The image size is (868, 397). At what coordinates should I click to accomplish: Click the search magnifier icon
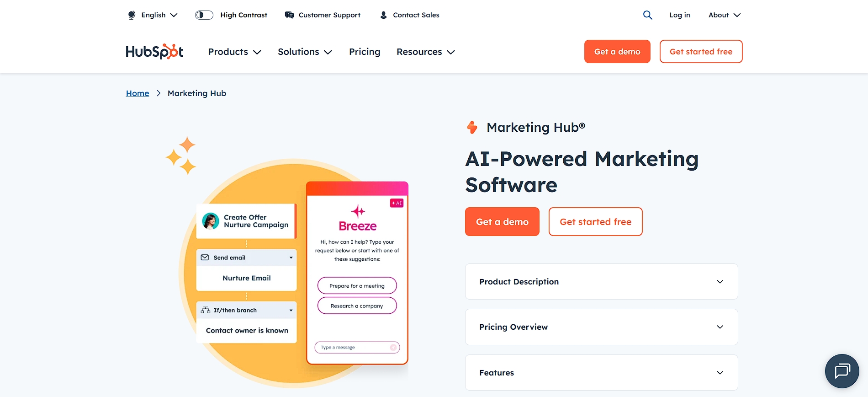(x=647, y=15)
